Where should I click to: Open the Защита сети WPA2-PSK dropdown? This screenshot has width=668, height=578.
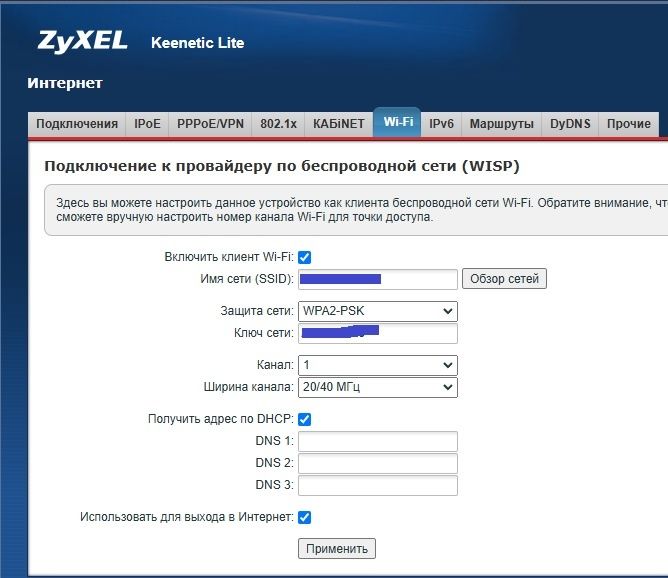point(378,311)
